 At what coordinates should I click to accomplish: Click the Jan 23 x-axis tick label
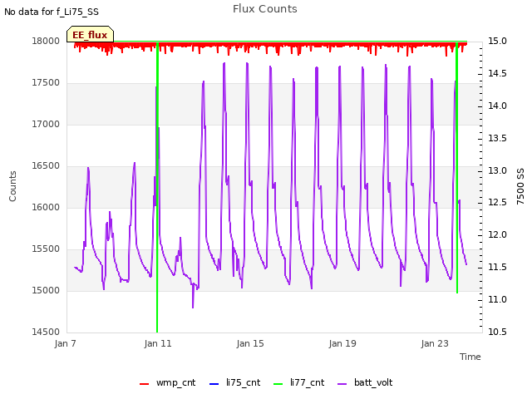pyautogui.click(x=435, y=343)
